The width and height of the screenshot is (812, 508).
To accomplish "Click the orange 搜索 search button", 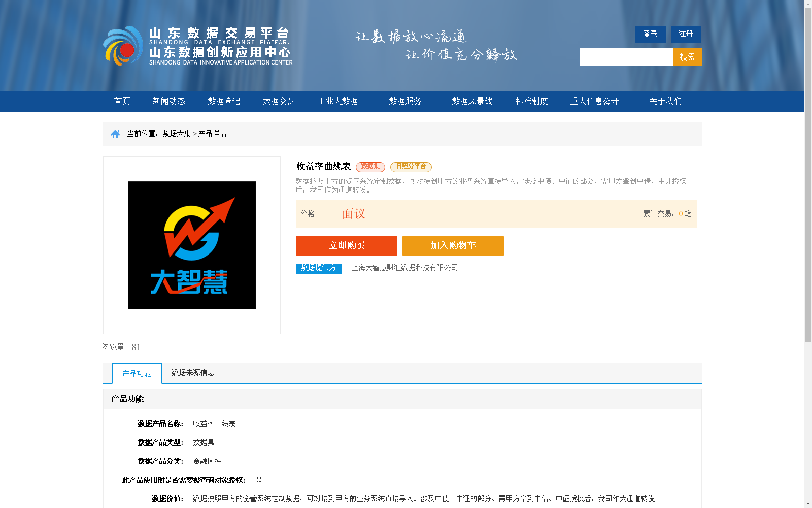I will click(x=688, y=57).
